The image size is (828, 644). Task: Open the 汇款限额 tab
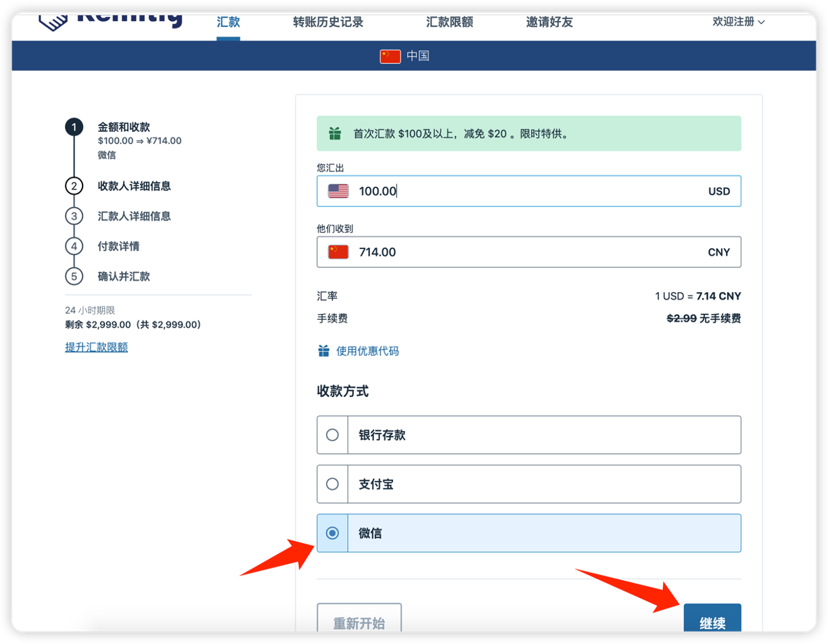click(450, 22)
